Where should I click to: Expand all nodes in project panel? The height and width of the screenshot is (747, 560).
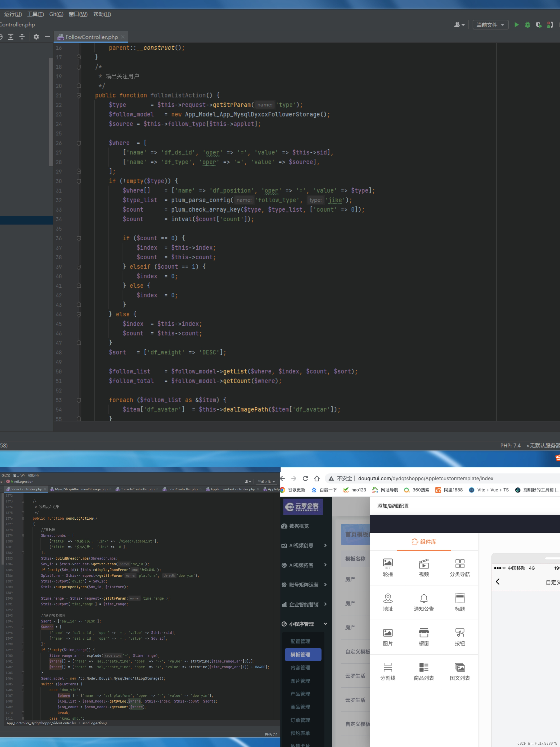coord(11,37)
